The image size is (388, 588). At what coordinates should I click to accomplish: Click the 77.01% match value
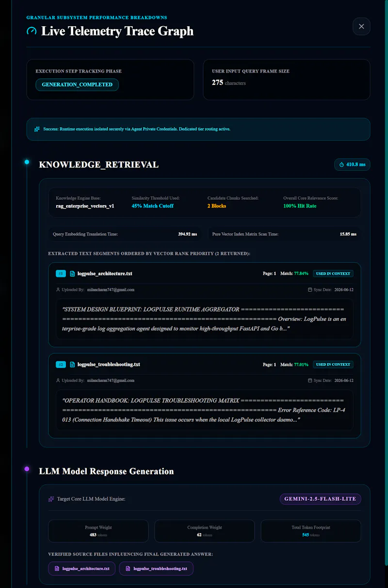pos(301,364)
